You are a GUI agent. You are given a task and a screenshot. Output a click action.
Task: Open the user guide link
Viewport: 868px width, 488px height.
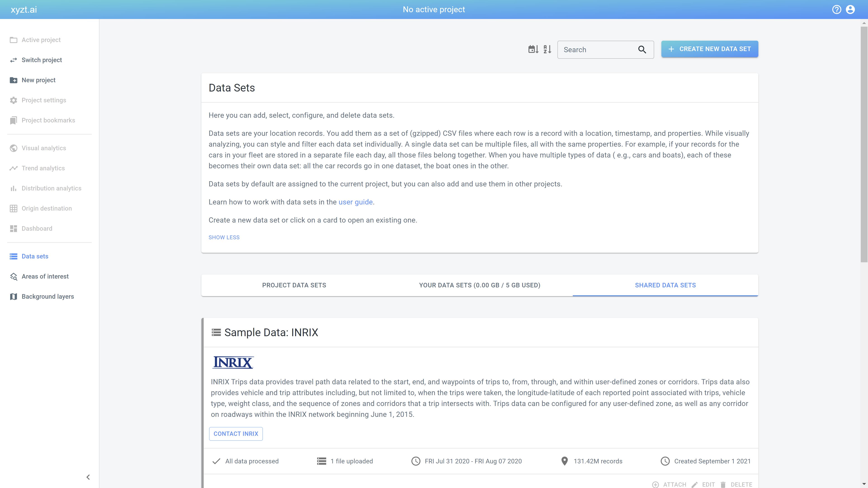tap(356, 202)
